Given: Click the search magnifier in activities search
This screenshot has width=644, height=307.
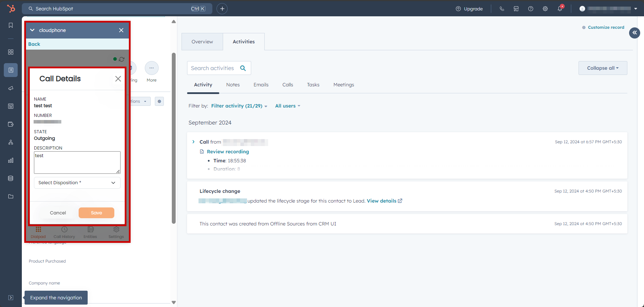Looking at the screenshot, I should [243, 68].
